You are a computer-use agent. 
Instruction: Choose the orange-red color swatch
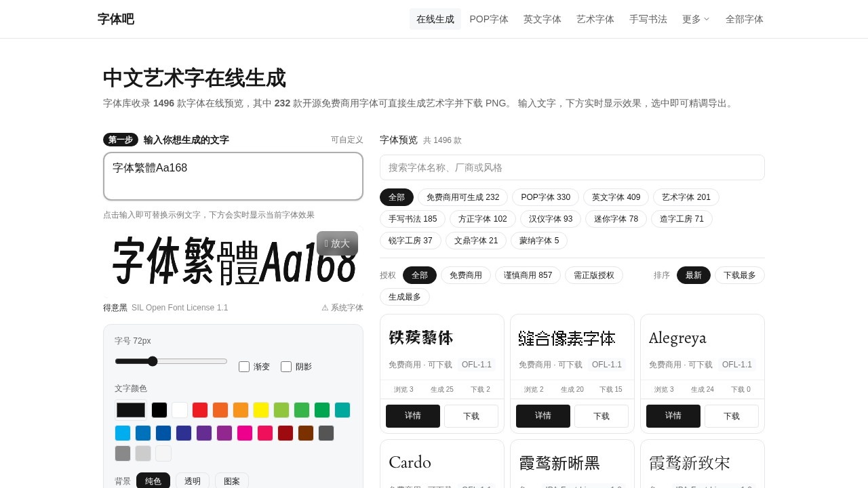(x=220, y=410)
